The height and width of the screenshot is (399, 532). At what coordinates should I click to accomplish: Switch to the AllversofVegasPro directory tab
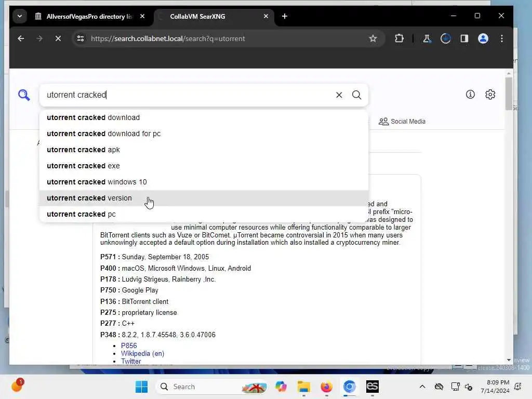click(89, 16)
